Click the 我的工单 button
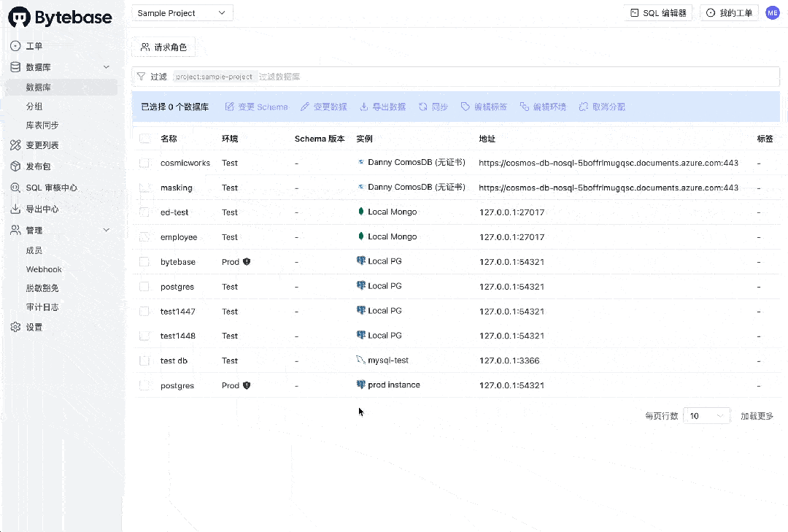 pyautogui.click(x=729, y=13)
